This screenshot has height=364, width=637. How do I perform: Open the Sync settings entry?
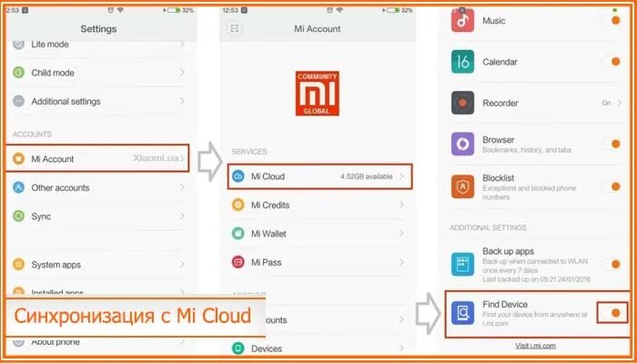101,216
